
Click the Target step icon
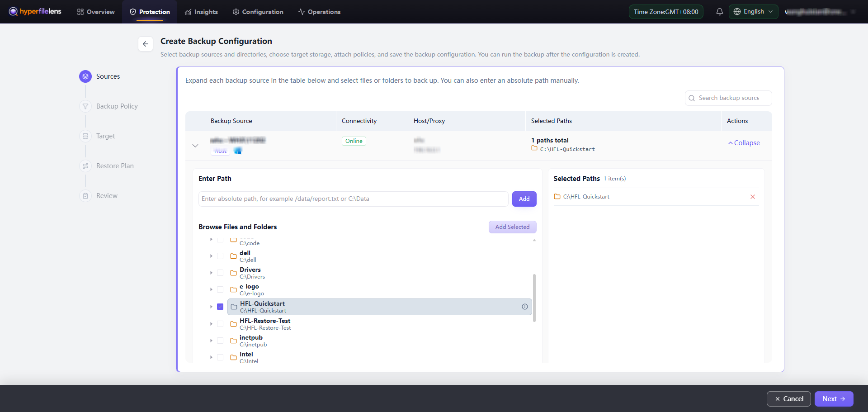tap(85, 136)
